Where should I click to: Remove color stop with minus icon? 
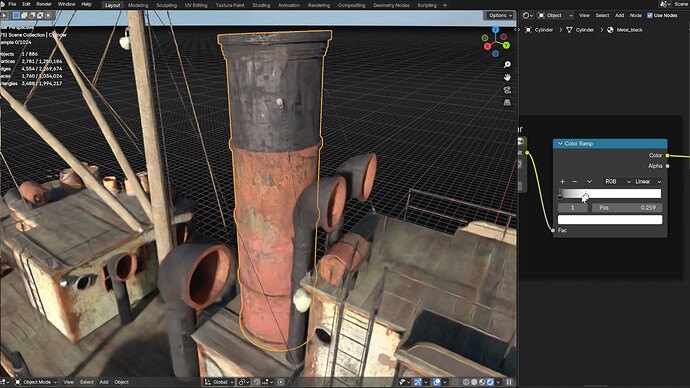[x=575, y=181]
